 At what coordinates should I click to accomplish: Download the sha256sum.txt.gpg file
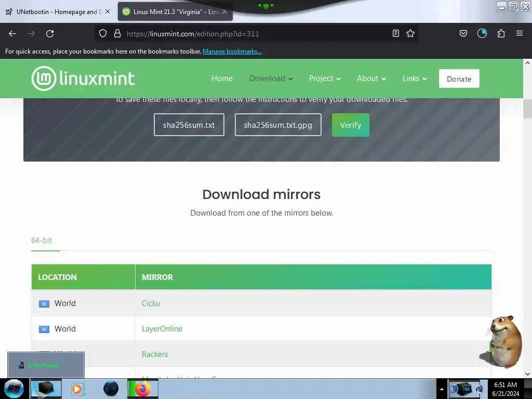pos(278,125)
